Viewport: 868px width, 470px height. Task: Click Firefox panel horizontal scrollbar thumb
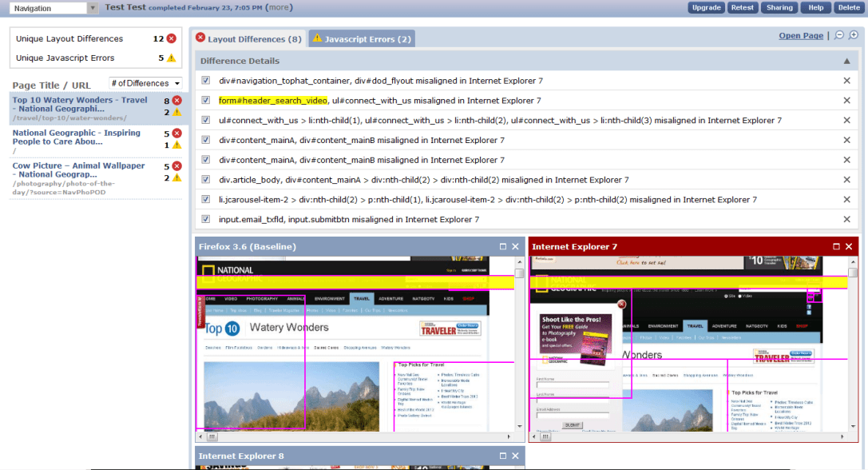[212, 436]
